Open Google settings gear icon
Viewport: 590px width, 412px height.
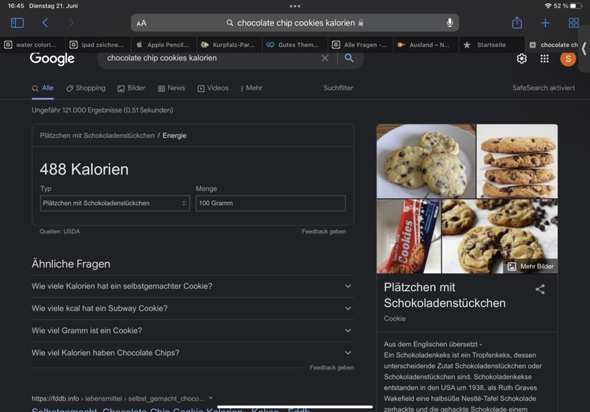click(522, 59)
